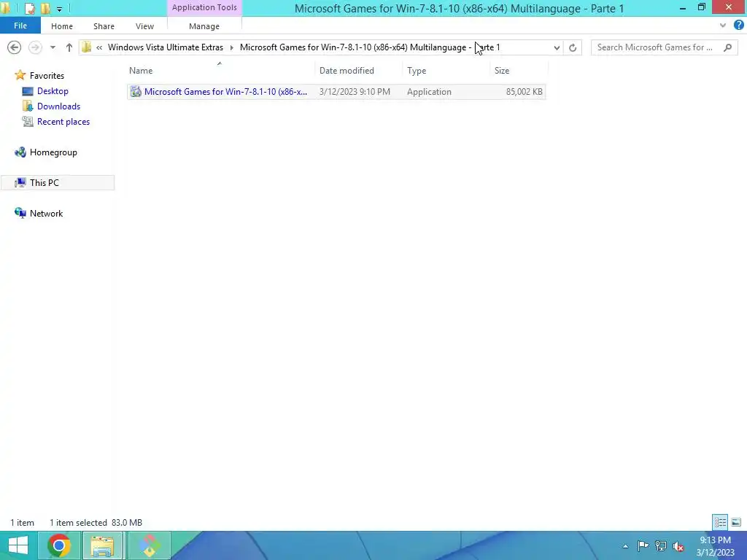Click the Downloads folder icon

pos(28,106)
